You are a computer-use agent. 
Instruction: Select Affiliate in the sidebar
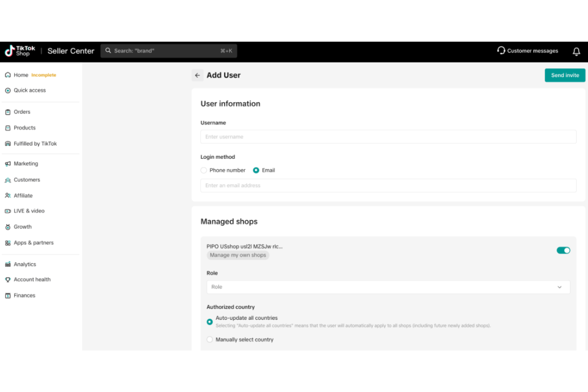(x=23, y=195)
